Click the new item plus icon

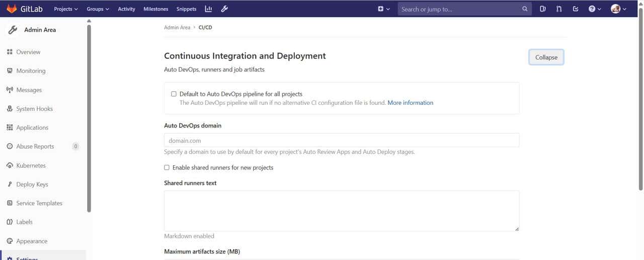381,9
